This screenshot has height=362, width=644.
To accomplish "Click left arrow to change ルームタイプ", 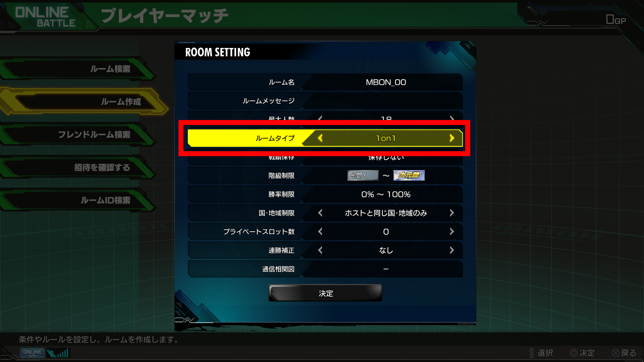I will pyautogui.click(x=320, y=138).
